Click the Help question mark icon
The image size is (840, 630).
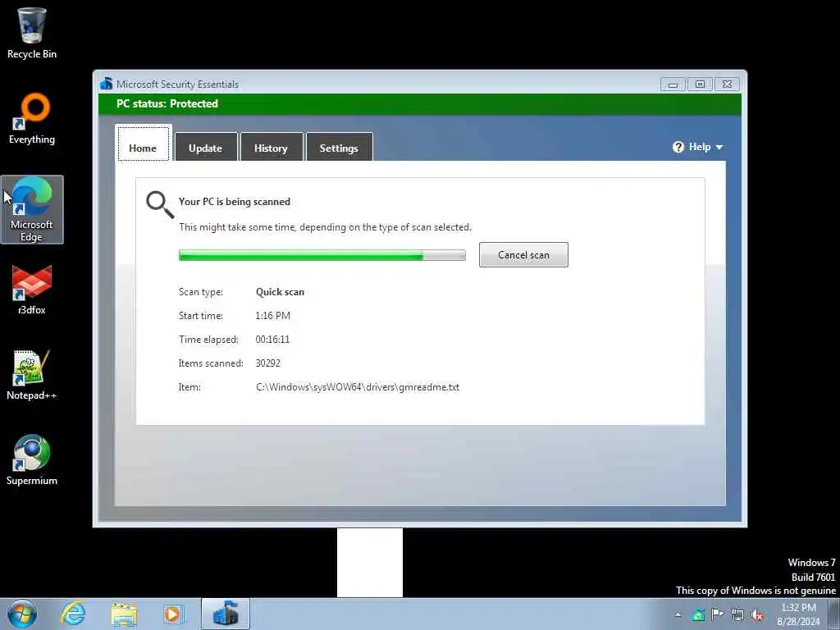[678, 147]
